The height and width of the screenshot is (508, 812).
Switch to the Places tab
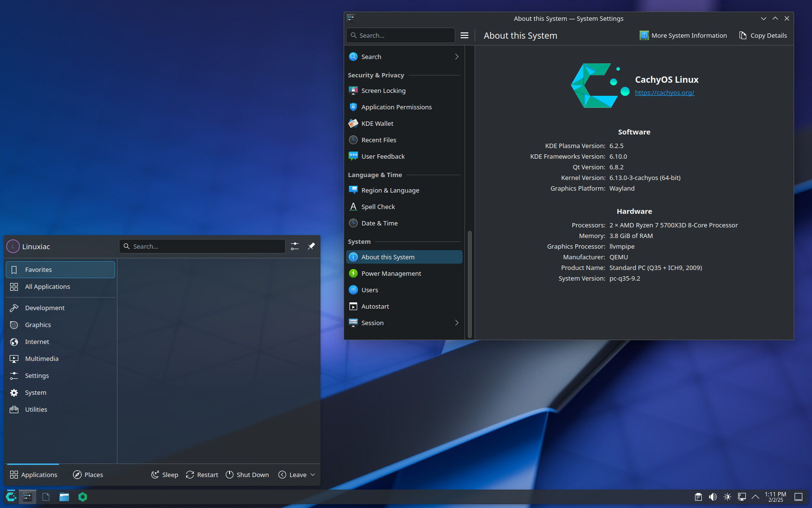pos(88,475)
